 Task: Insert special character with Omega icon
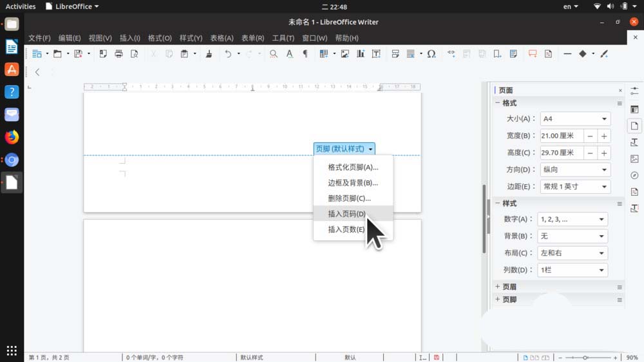[431, 54]
